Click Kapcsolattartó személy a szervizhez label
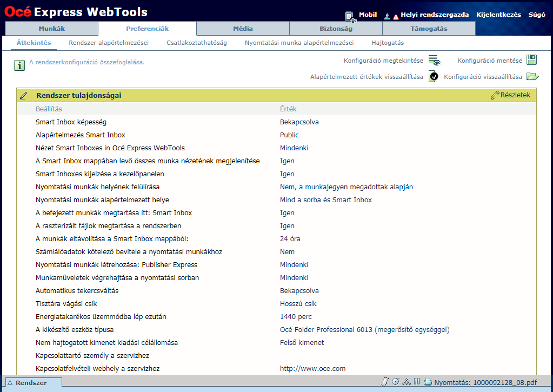The height and width of the screenshot is (392, 553). click(x=92, y=356)
